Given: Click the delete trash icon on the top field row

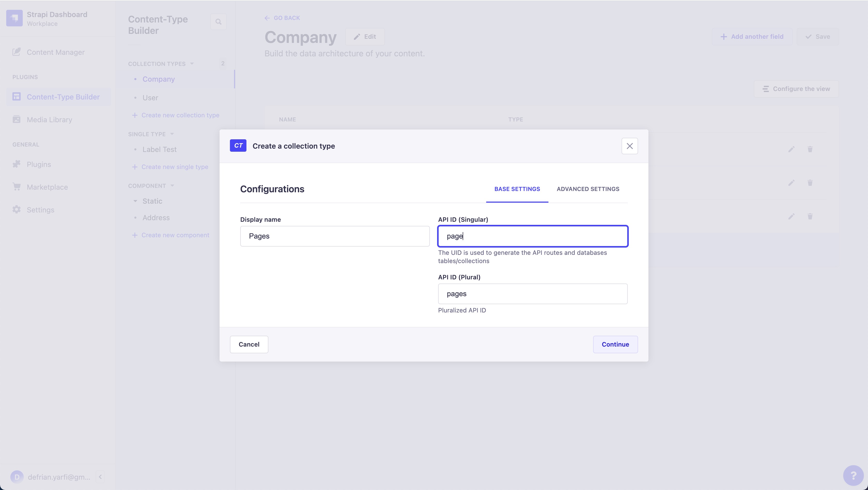Looking at the screenshot, I should pos(810,149).
